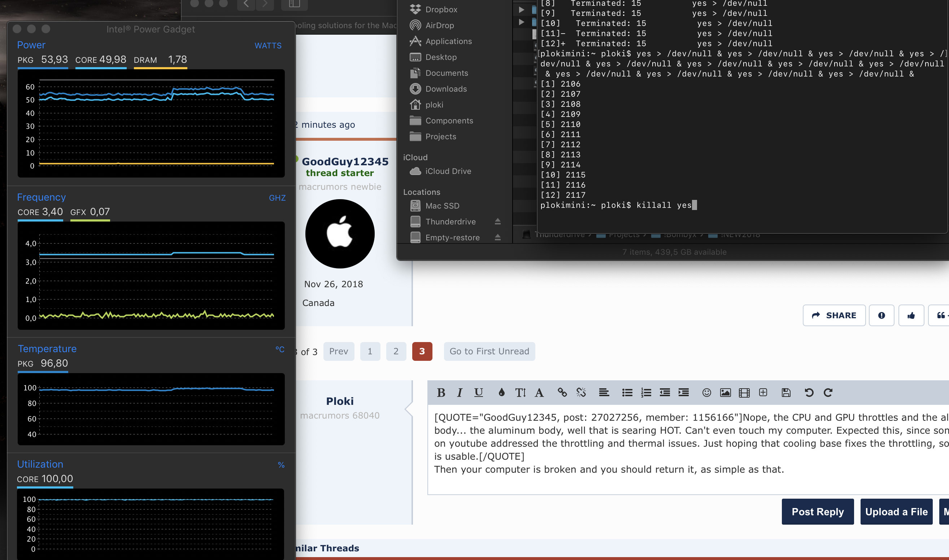Select Downloads in the Finder sidebar
This screenshot has width=949, height=560.
point(446,89)
